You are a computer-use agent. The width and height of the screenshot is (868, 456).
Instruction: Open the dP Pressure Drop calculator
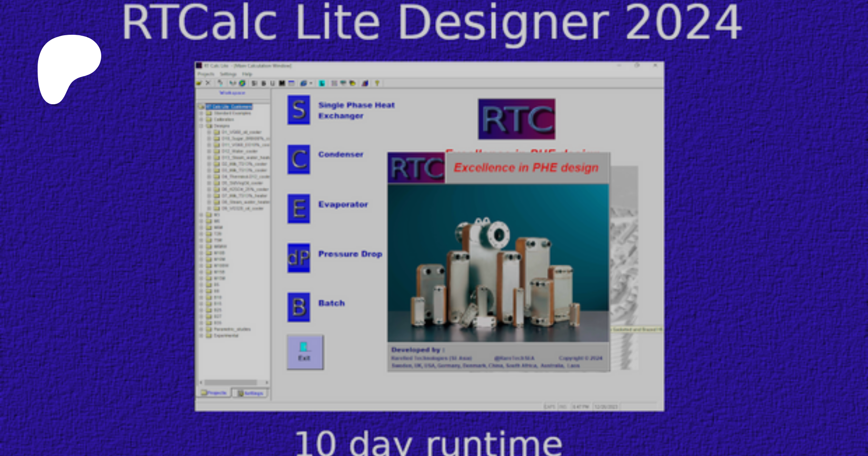point(298,258)
